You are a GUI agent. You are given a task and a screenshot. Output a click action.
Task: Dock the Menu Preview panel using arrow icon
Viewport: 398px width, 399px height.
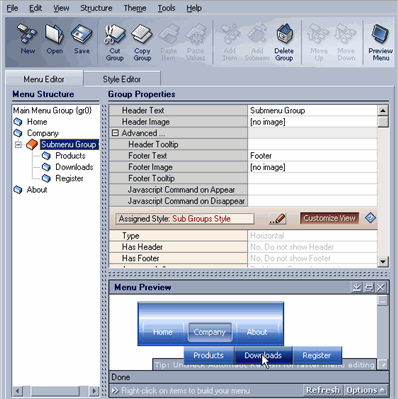coord(357,287)
